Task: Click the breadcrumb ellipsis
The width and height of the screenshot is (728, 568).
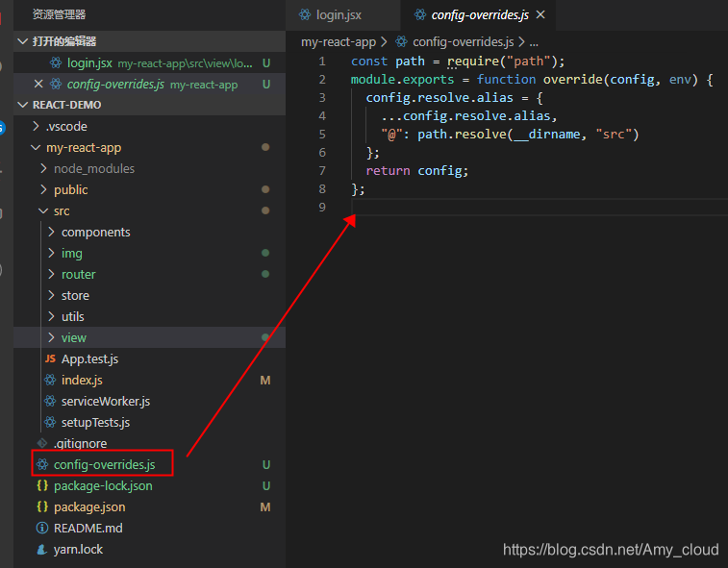Action: 534,42
